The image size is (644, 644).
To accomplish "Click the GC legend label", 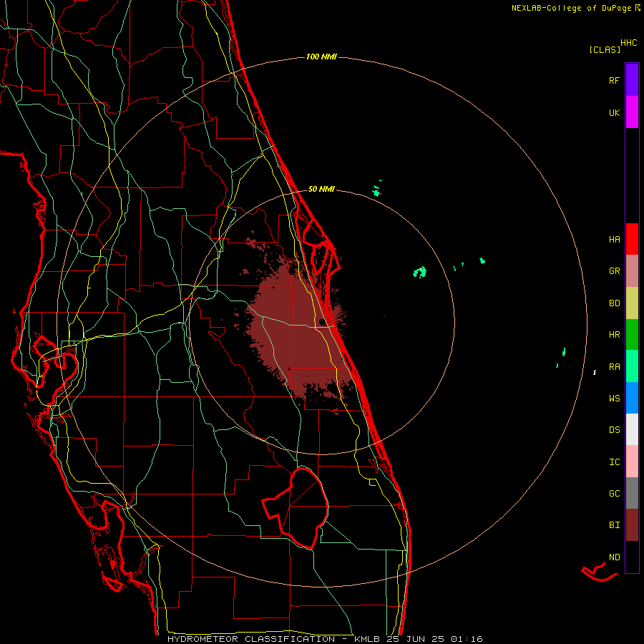I will [x=614, y=494].
